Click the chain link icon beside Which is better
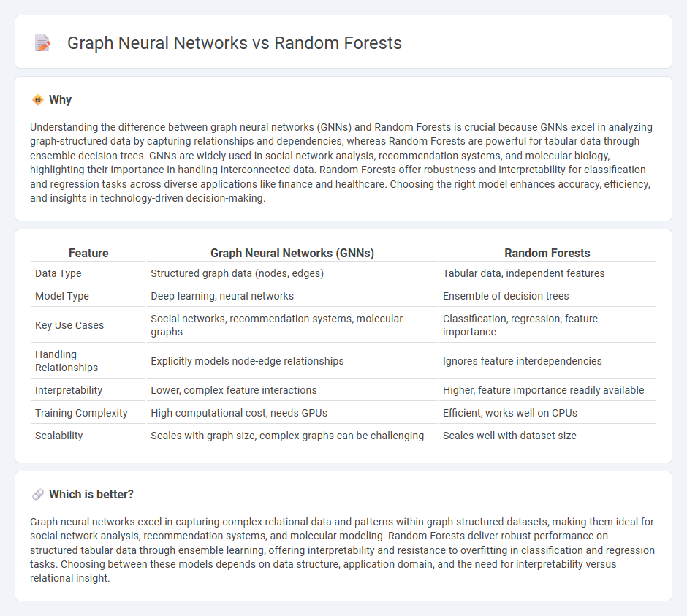This screenshot has width=687, height=616. click(38, 495)
